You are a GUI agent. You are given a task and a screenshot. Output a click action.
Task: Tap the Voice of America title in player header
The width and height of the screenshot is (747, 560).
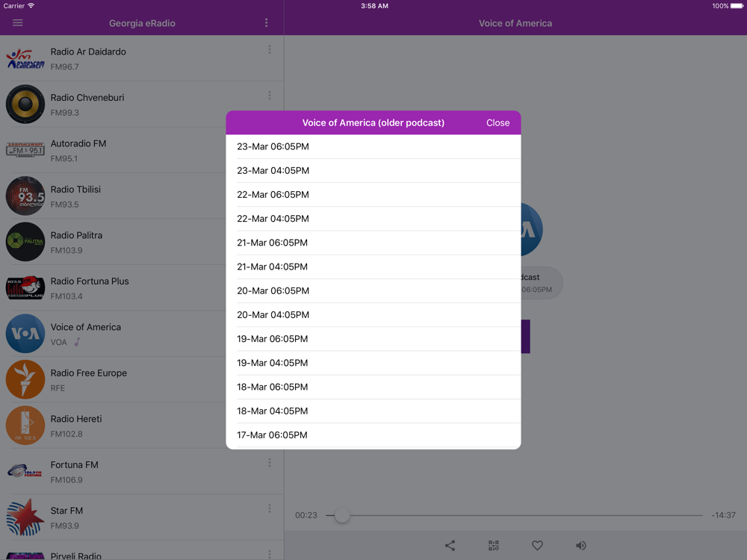point(515,23)
